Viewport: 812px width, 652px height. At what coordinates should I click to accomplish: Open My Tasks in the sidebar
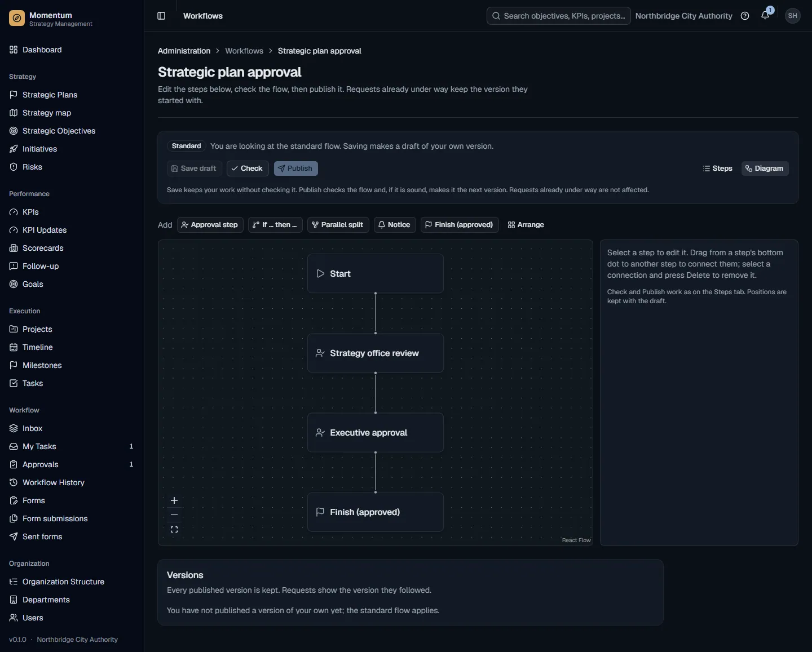(x=72, y=446)
